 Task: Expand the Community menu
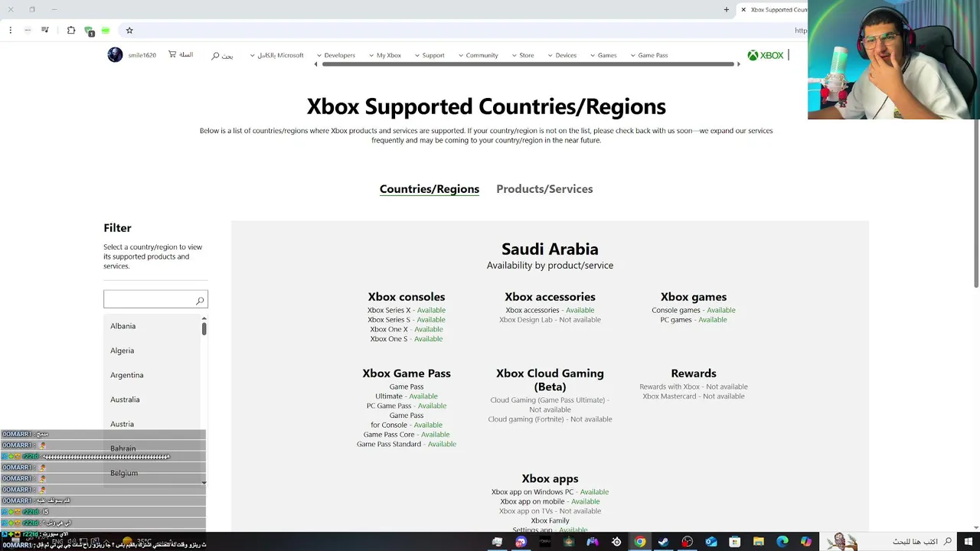478,55
